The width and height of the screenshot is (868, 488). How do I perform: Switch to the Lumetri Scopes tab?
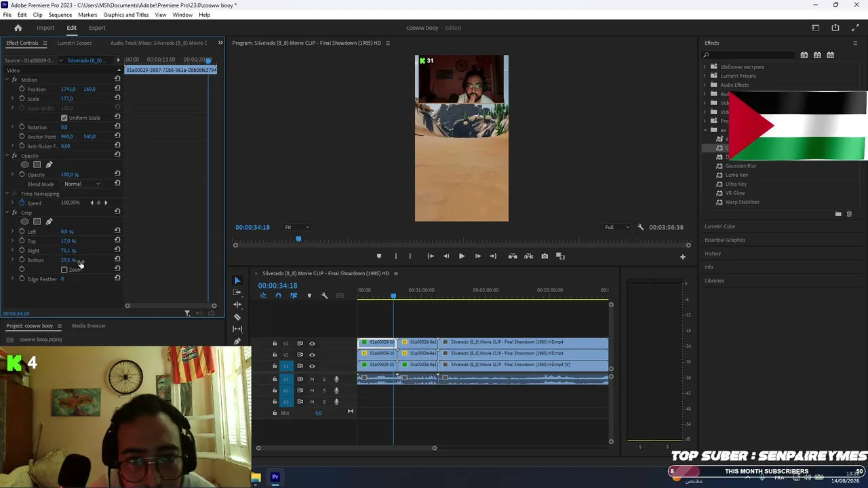[75, 43]
